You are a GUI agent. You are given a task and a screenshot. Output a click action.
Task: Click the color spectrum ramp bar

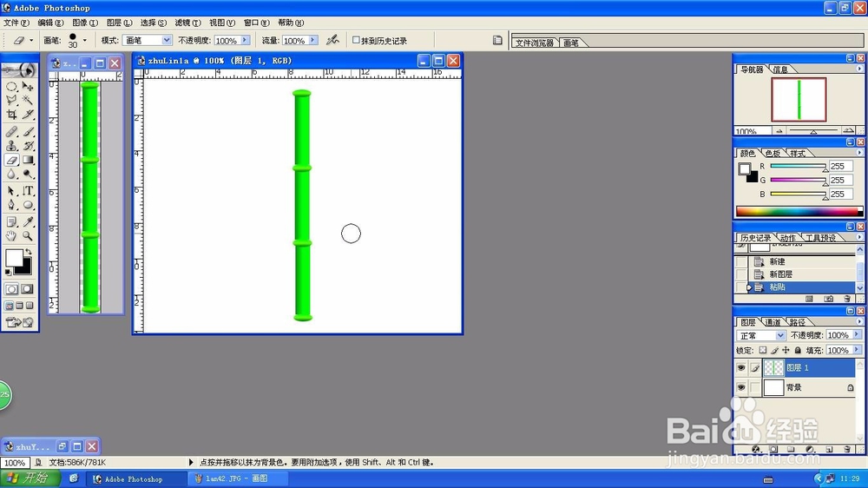click(799, 211)
